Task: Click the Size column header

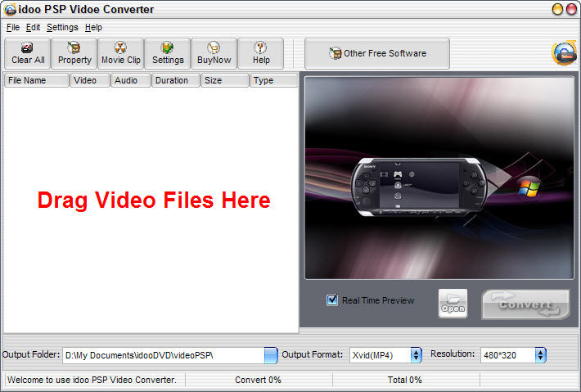Action: (225, 80)
